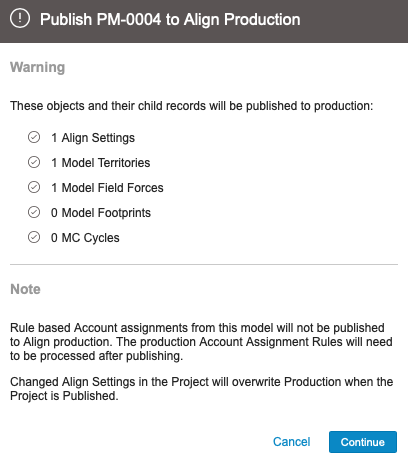Click the divider line above Note
The height and width of the screenshot is (459, 408).
pos(204,264)
